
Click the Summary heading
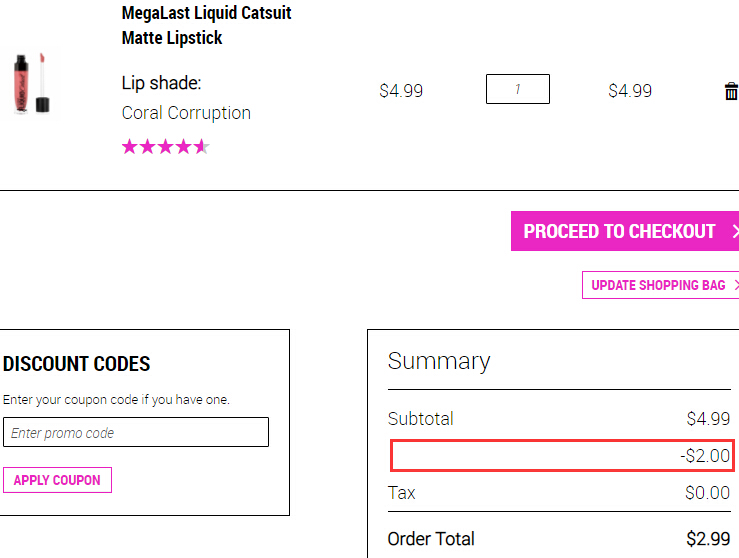click(439, 362)
